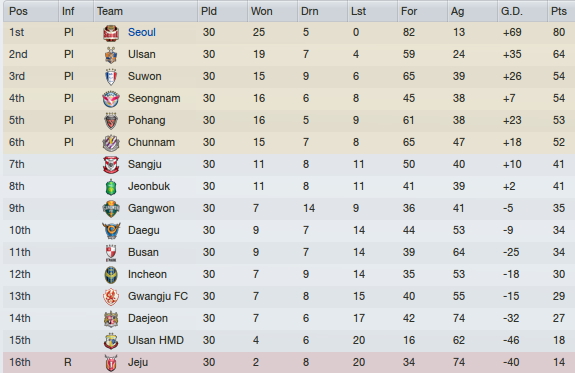Open the Pohang team badge

pos(111,121)
